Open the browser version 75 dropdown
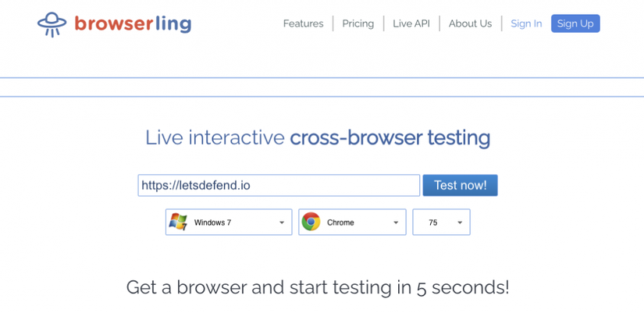The height and width of the screenshot is (313, 644). pyautogui.click(x=441, y=222)
